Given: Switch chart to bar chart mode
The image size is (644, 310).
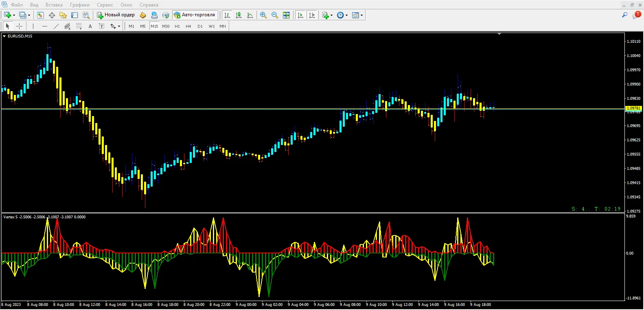Looking at the screenshot, I should [x=227, y=15].
